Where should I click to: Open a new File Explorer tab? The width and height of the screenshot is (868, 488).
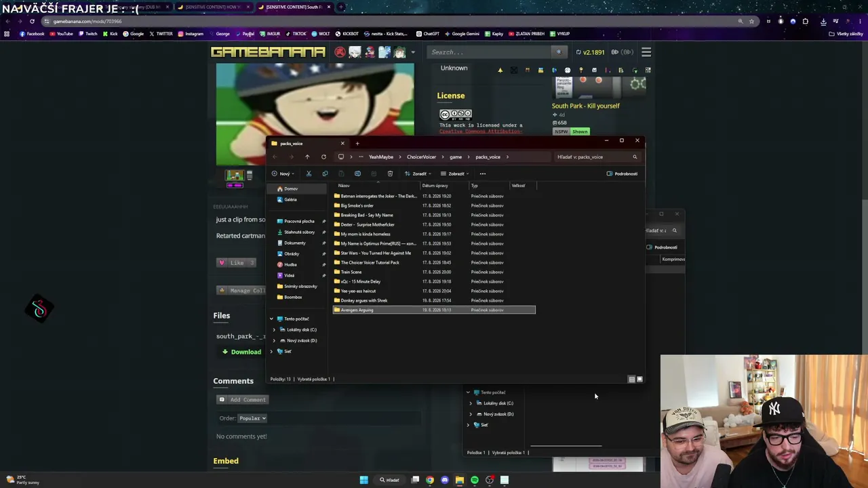point(357,143)
